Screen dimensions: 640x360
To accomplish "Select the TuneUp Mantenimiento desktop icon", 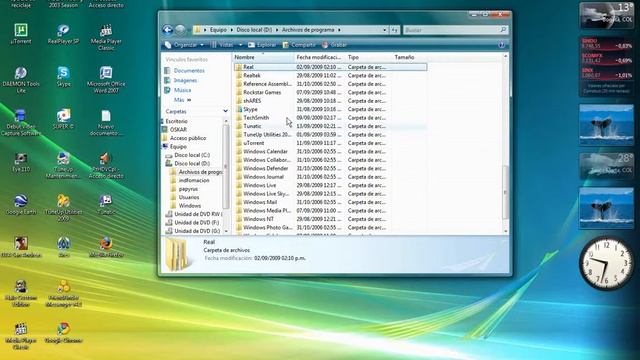I will pos(63,165).
